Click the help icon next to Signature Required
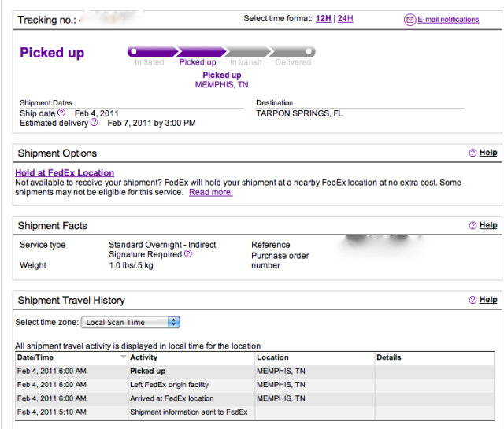 [x=188, y=255]
